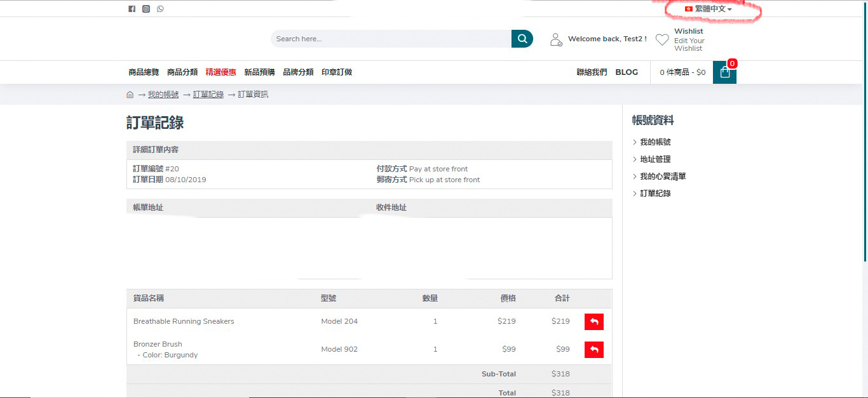Focus the Search here input field
This screenshot has width=868, height=398.
[x=391, y=39]
